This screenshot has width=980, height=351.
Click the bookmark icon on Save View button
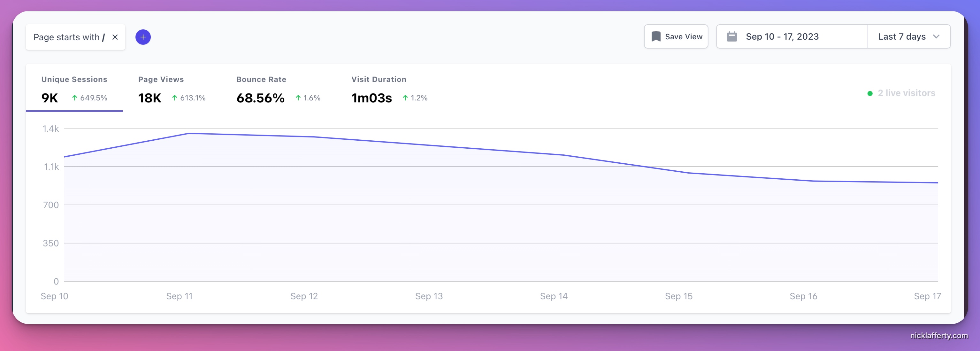(656, 36)
